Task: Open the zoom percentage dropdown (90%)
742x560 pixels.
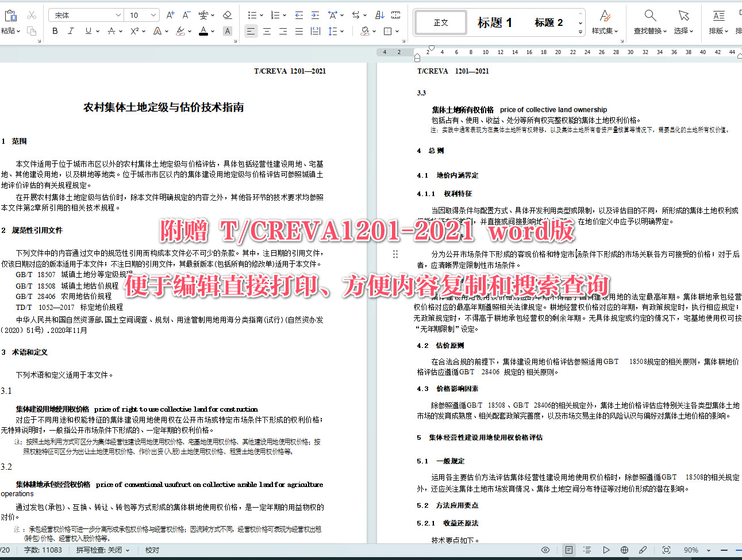Action: (x=709, y=550)
